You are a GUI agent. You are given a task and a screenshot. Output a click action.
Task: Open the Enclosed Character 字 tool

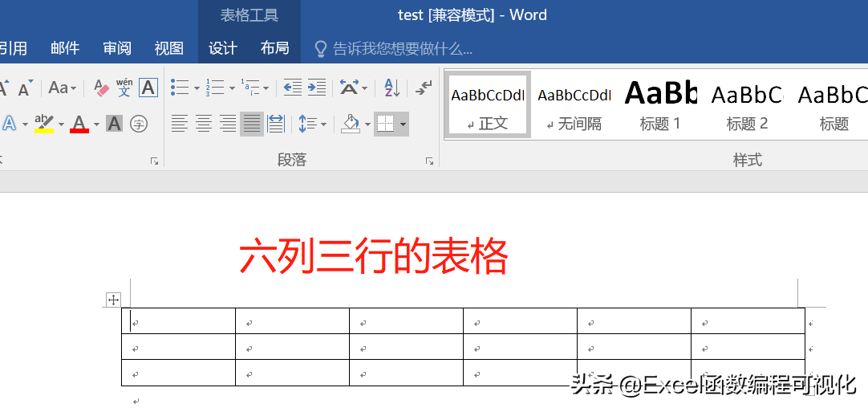pos(139,123)
